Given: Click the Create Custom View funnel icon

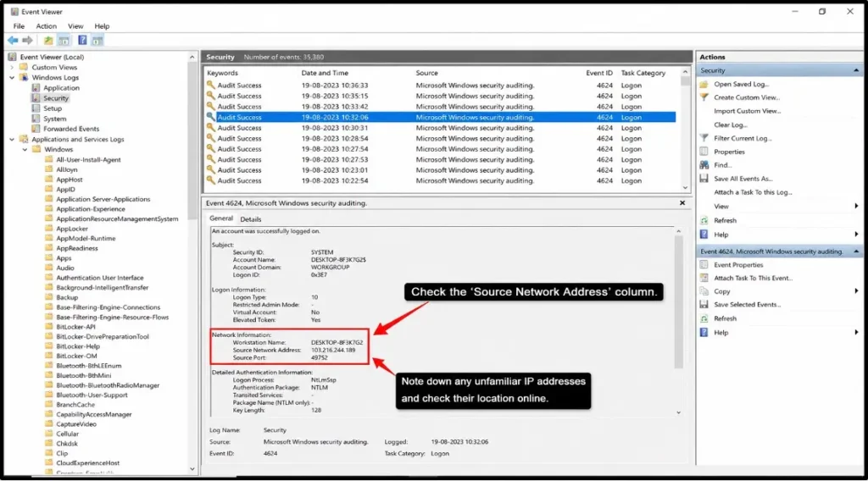Looking at the screenshot, I should (x=704, y=97).
